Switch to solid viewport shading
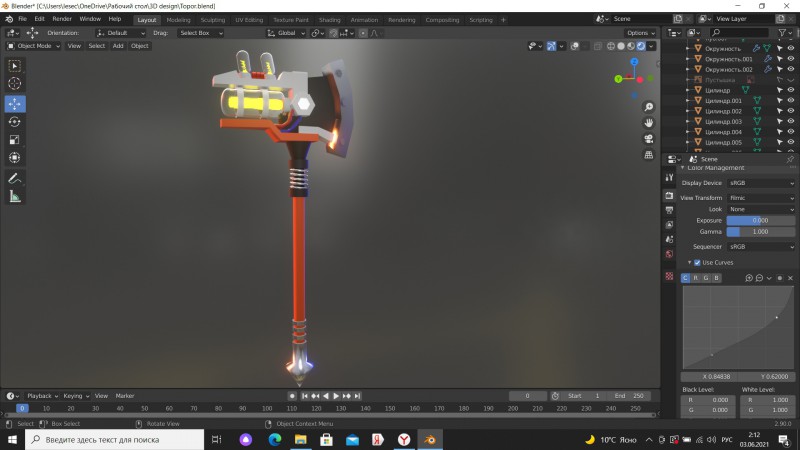The image size is (800, 450). [621, 46]
